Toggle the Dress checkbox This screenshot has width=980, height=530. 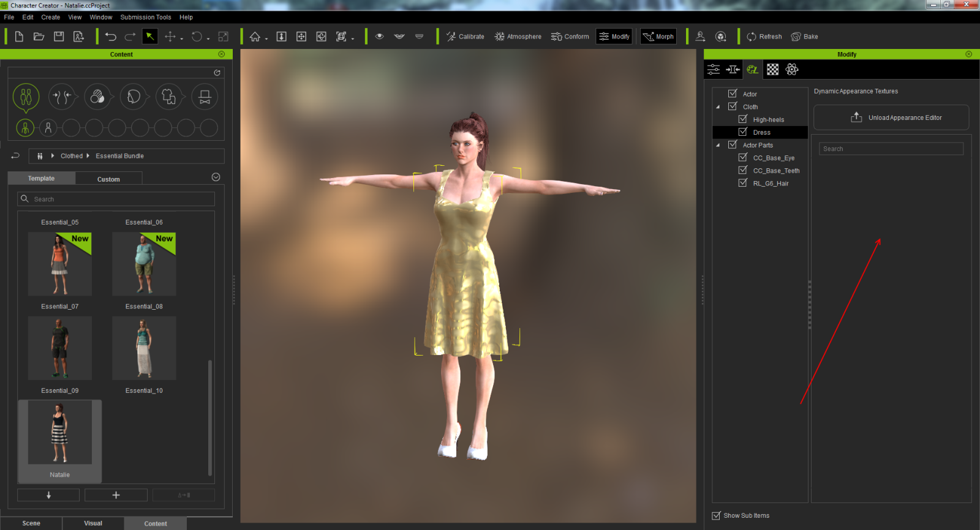(743, 132)
